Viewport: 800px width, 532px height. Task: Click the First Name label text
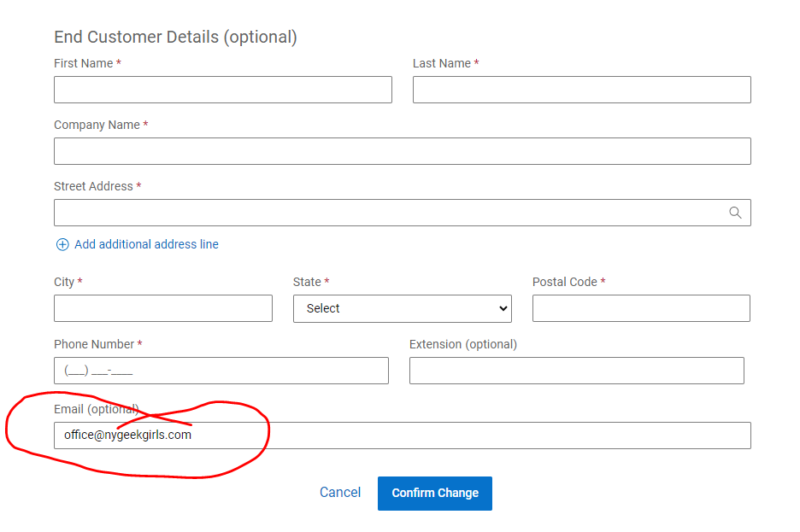[x=84, y=63]
